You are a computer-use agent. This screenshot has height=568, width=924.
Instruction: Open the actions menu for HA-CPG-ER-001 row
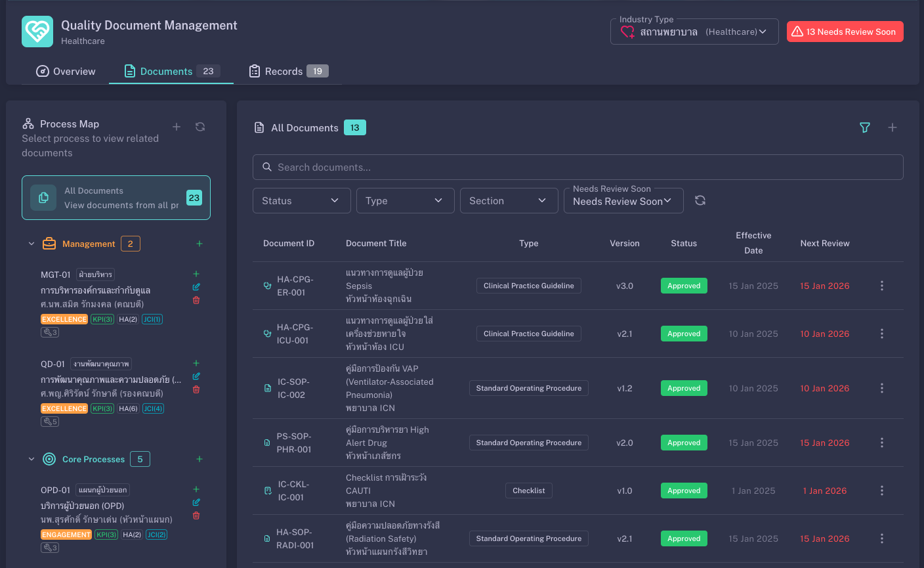882,286
